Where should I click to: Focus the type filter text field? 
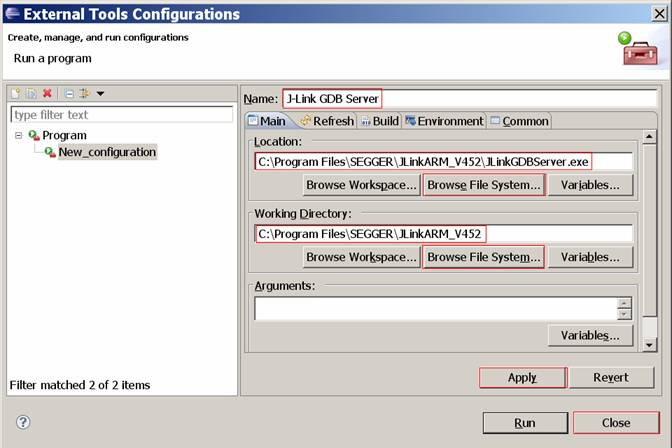tap(122, 115)
